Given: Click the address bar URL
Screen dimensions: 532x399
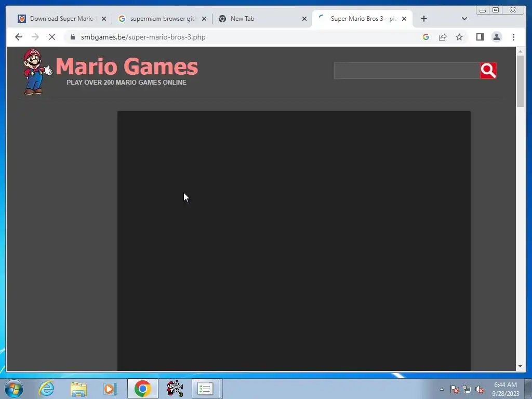Looking at the screenshot, I should pyautogui.click(x=143, y=37).
